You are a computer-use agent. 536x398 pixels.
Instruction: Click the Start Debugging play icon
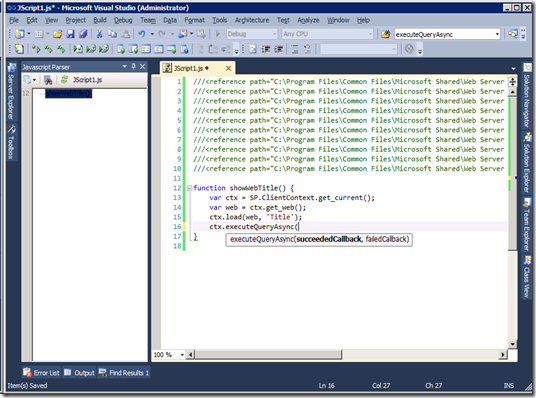click(x=217, y=34)
